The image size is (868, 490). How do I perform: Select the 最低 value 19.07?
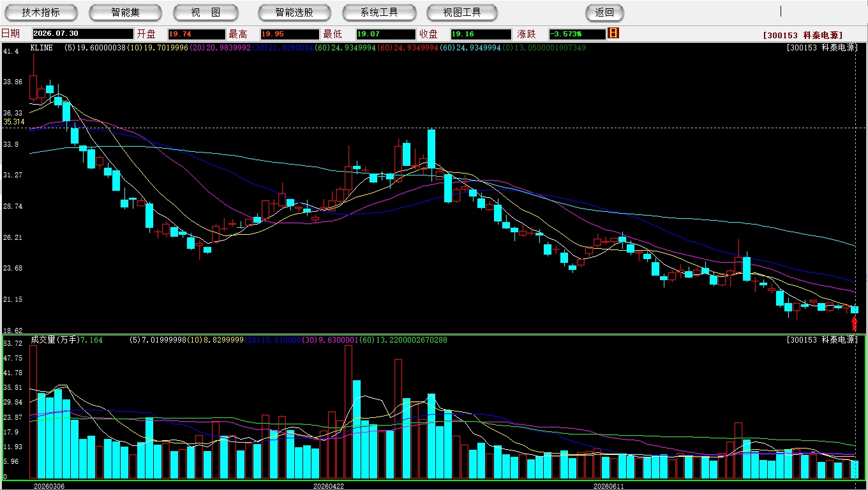point(385,34)
